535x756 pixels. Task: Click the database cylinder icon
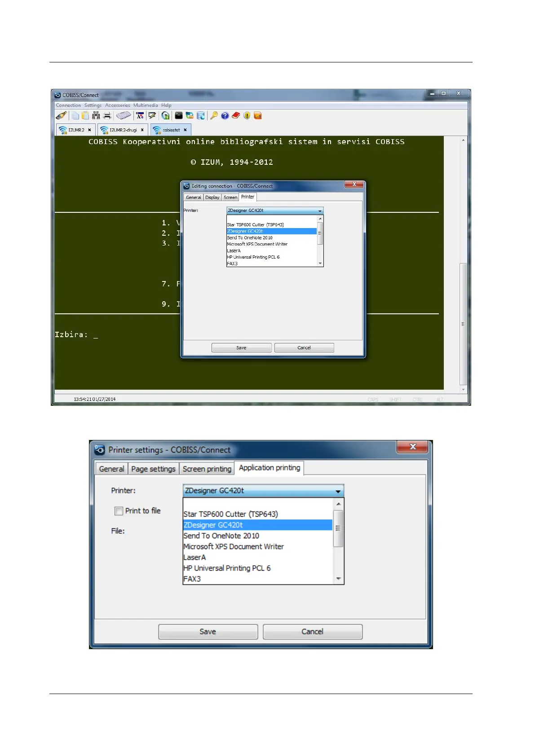point(201,116)
